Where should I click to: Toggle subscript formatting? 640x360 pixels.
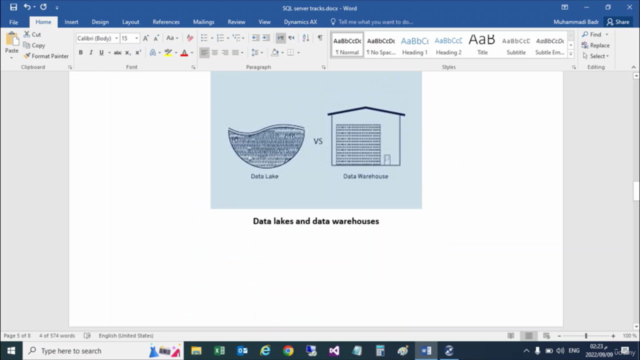tap(128, 52)
